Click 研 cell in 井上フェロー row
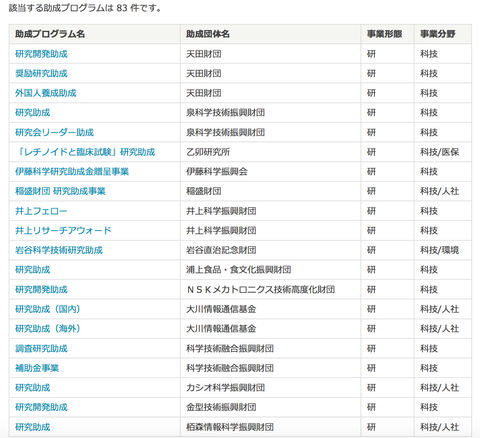The image size is (480, 438). tap(388, 211)
